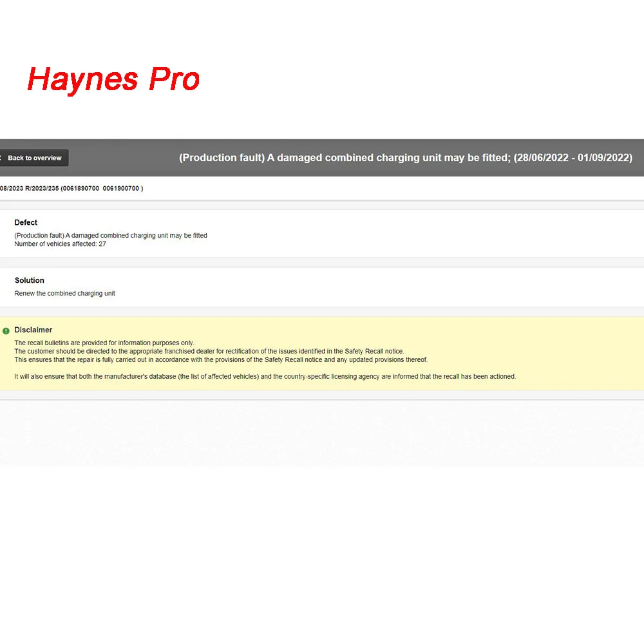Select the Disclaimer heading
Screen dimensions: 644x644
tap(33, 330)
